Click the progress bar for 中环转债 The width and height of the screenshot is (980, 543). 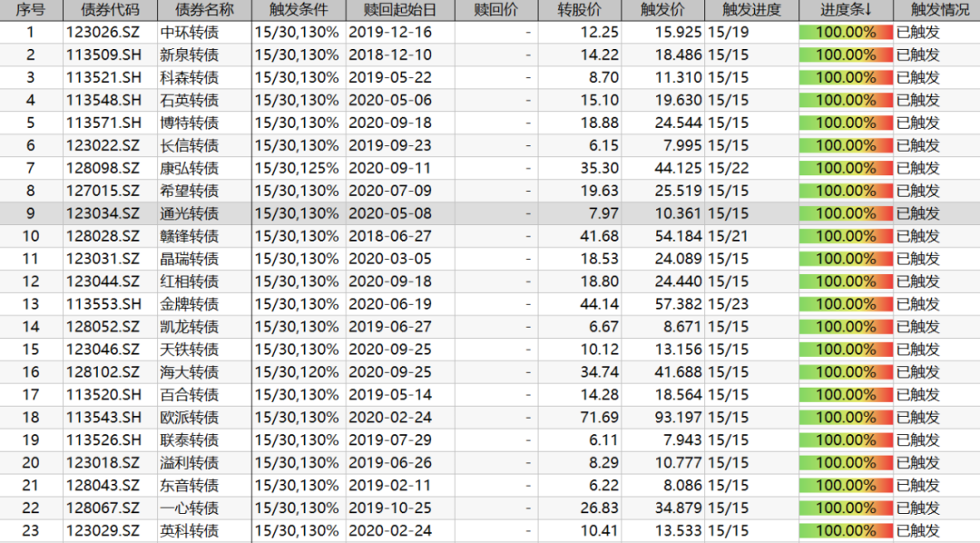[846, 32]
